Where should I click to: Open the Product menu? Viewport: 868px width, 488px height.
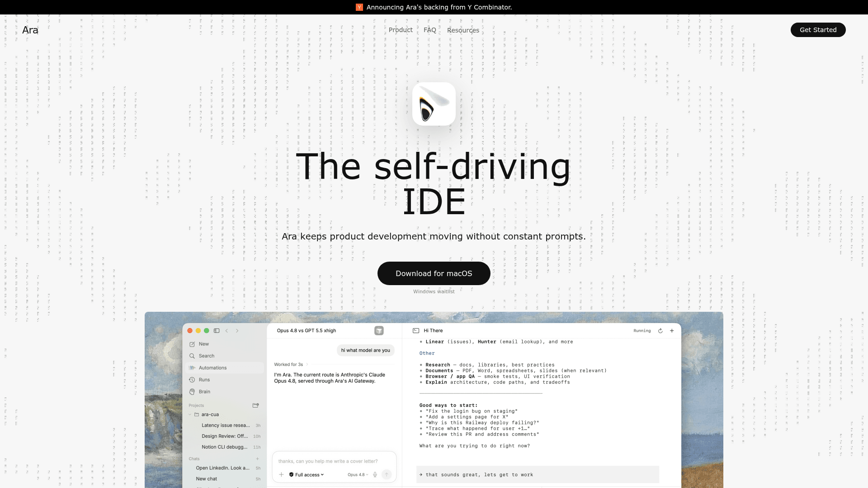coord(401,30)
